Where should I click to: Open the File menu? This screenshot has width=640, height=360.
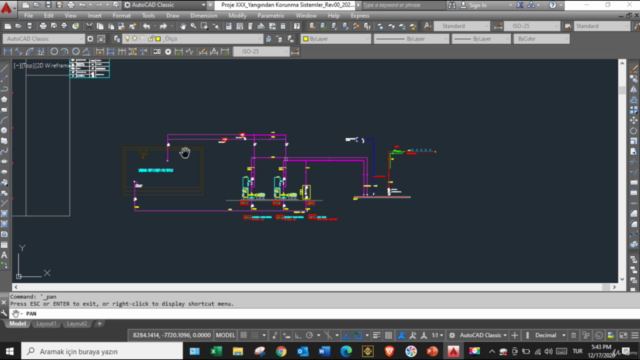pos(29,16)
